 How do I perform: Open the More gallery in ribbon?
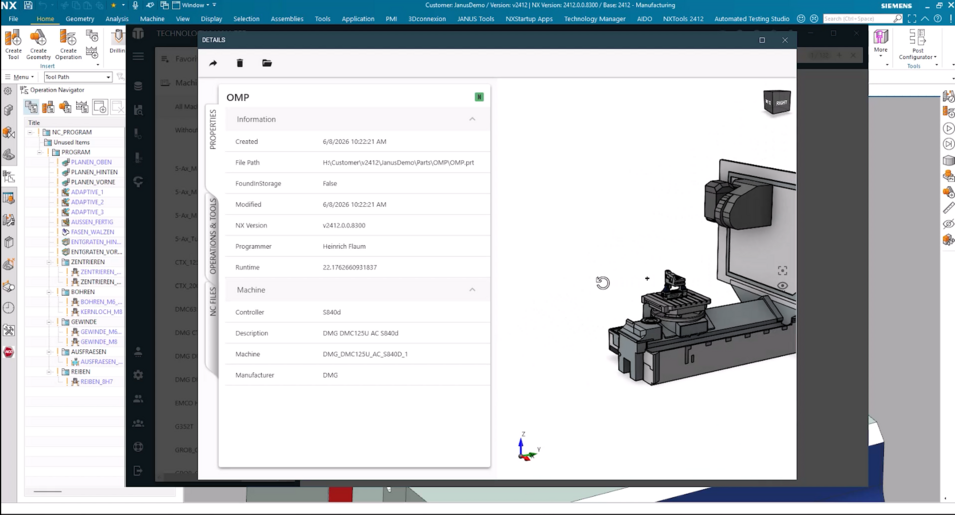[881, 43]
